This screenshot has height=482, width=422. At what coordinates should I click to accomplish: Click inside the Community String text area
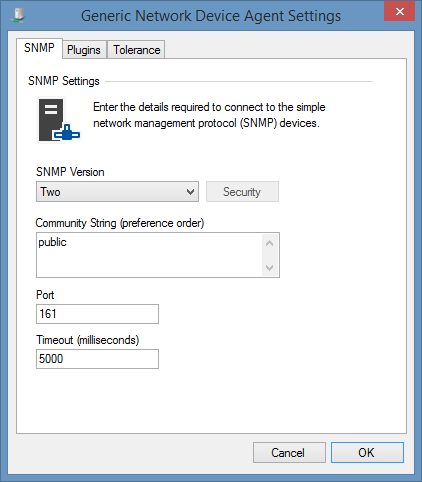(149, 255)
